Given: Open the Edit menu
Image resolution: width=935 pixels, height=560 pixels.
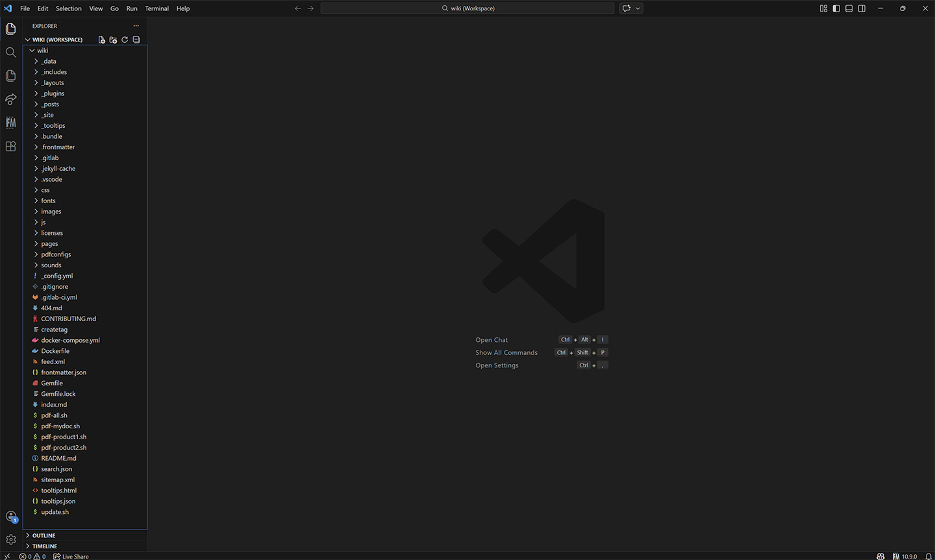Looking at the screenshot, I should pos(43,8).
